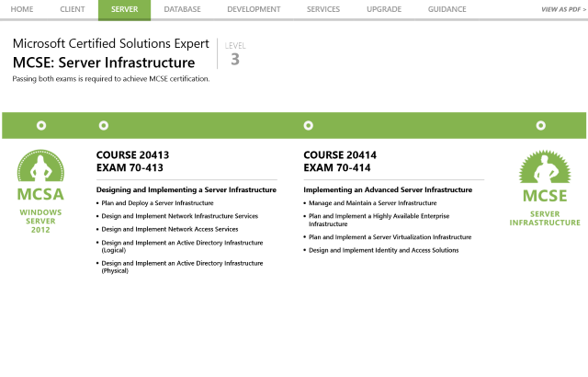Open the UPGRADE tab
This screenshot has width=588, height=377.
[x=384, y=9]
